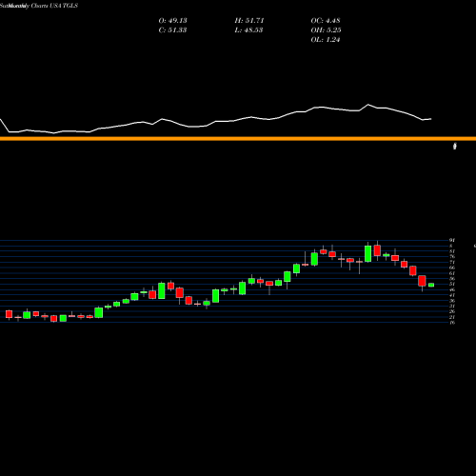The image size is (476, 476).
Task: Click the '66' price axis label
Action: point(452,268)
